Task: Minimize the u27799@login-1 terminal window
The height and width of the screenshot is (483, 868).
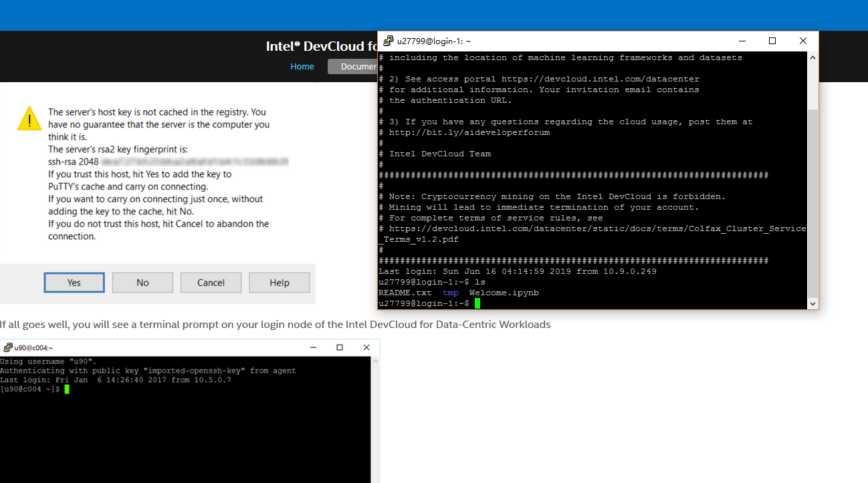Action: tap(742, 41)
